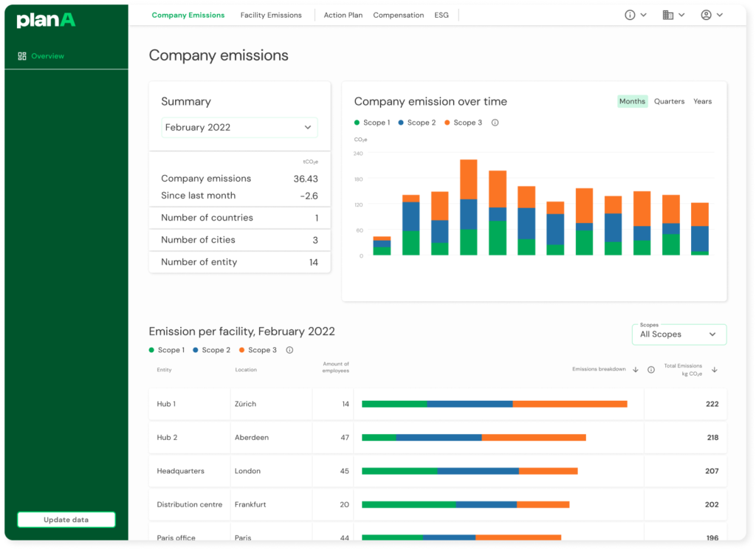Click the Headquarters emissions breakdown bar
Image resolution: width=756 pixels, height=550 pixels.
[x=470, y=471]
